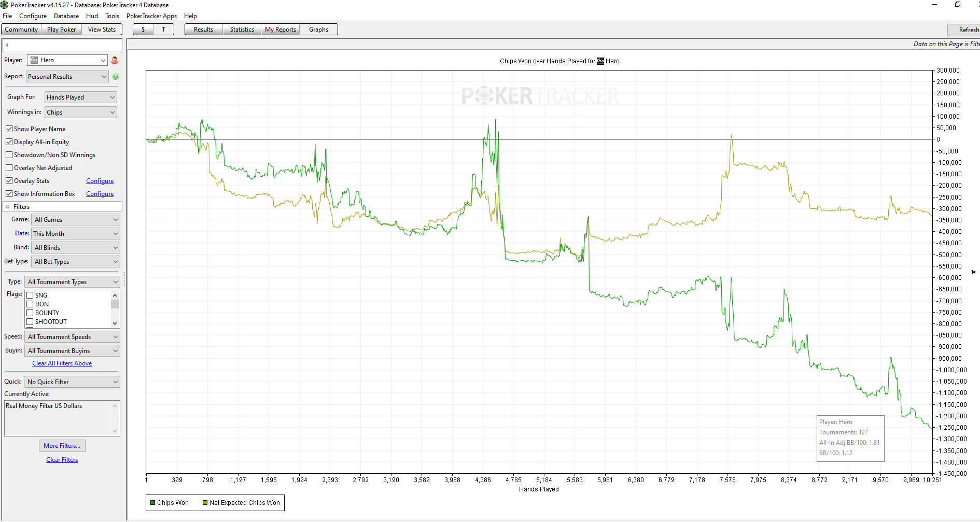Open the Type dropdown All Tournament Types
Image resolution: width=980 pixels, height=522 pixels.
[73, 282]
